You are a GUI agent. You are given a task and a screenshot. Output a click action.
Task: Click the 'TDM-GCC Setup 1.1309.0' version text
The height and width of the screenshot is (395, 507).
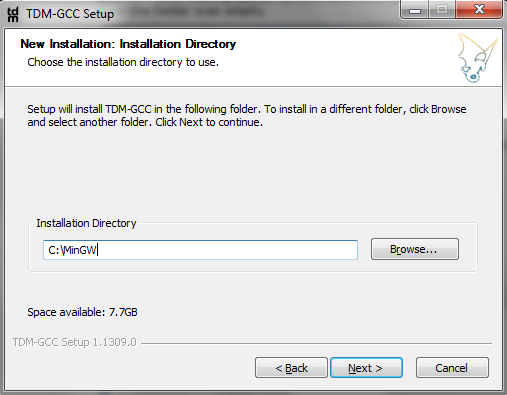coord(75,342)
